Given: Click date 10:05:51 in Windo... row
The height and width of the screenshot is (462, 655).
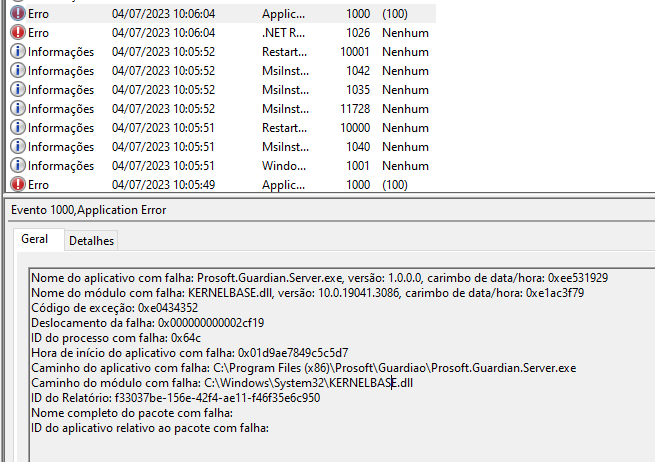Looking at the screenshot, I should pyautogui.click(x=163, y=166).
